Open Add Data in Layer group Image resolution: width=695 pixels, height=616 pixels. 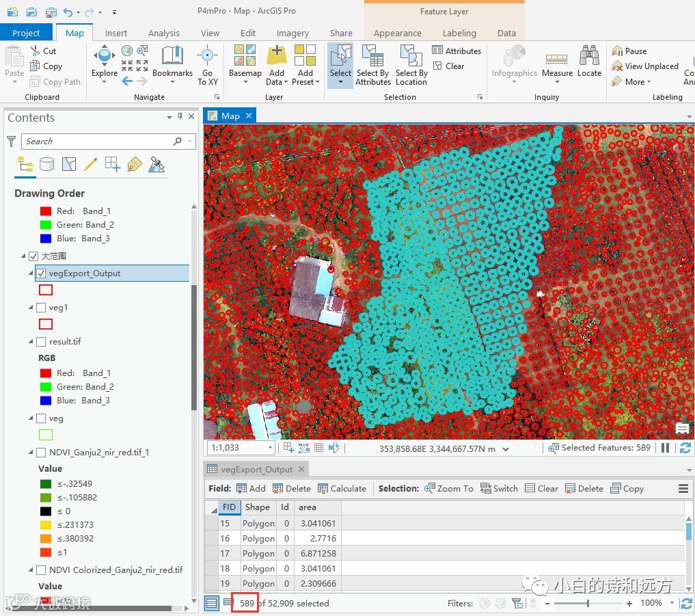tap(277, 65)
